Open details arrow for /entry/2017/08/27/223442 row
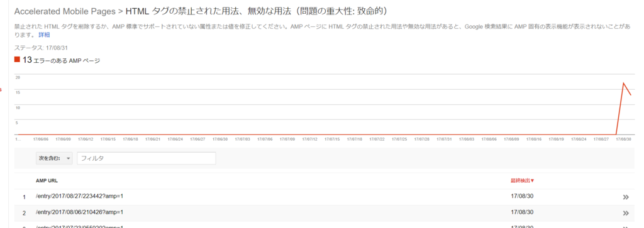 pyautogui.click(x=626, y=197)
